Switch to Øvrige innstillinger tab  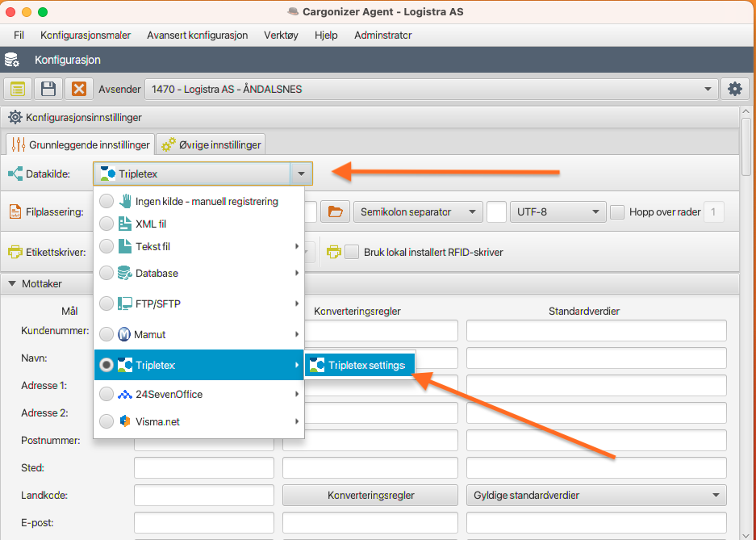pos(211,144)
